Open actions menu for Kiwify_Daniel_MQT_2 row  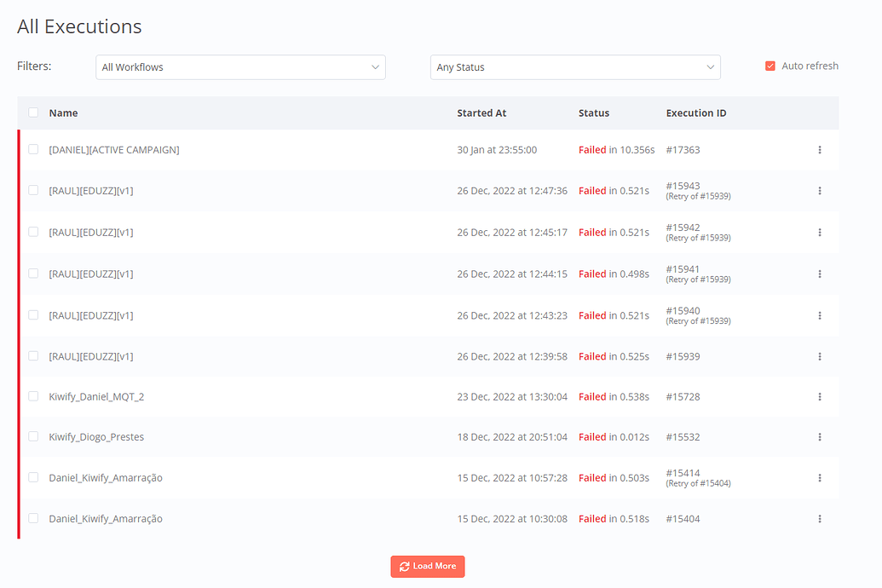(x=819, y=397)
